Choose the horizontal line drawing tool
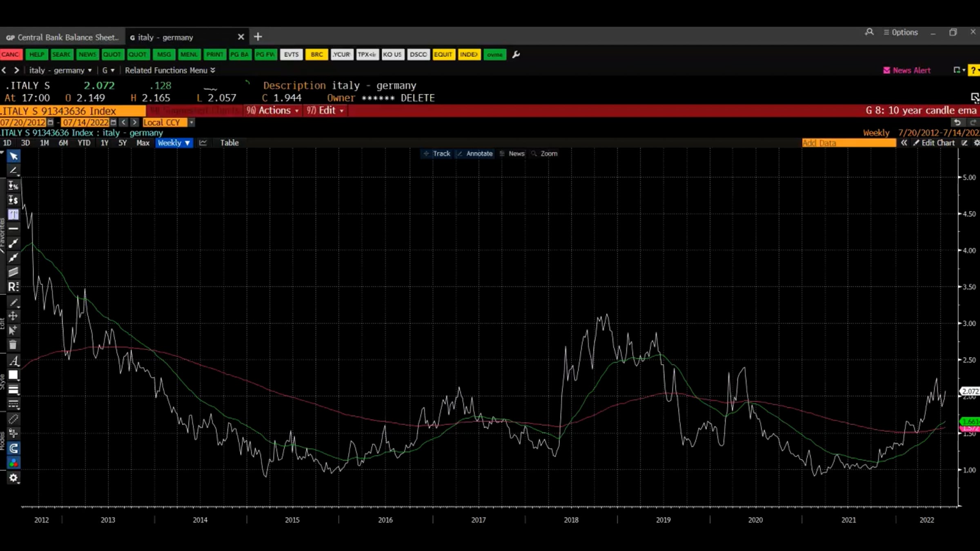This screenshot has height=551, width=980. coord(13,229)
